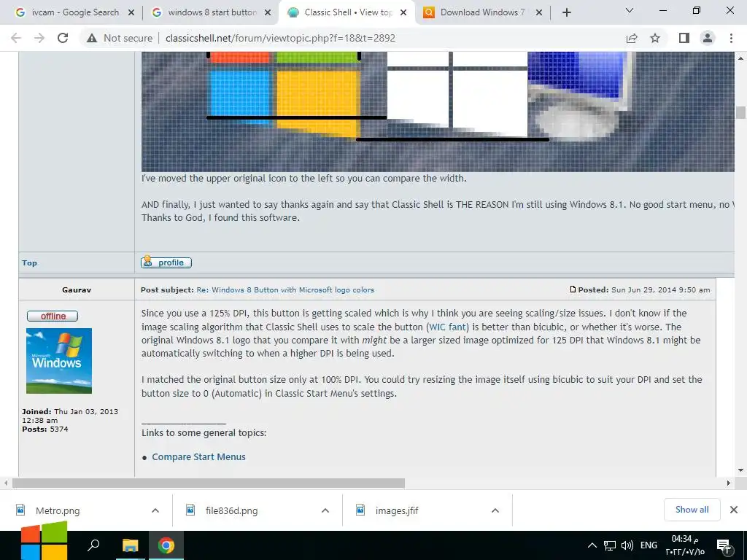Change the ENG input language
Image resolution: width=747 pixels, height=560 pixels.
649,545
